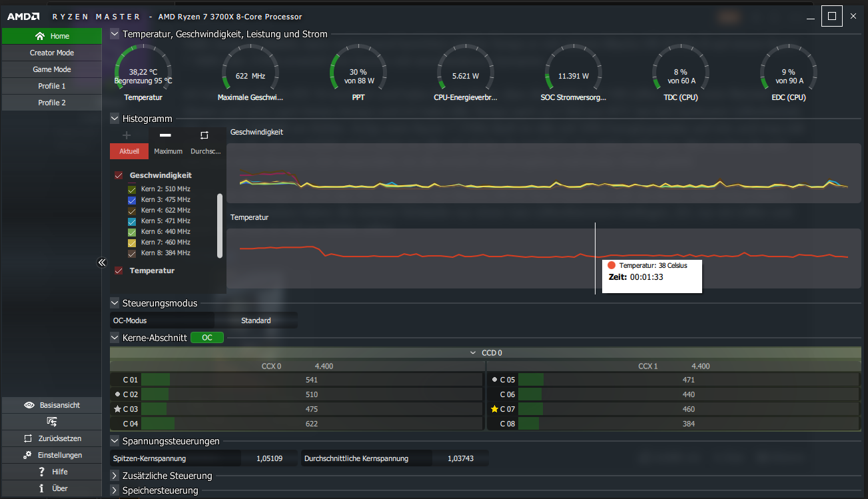Click the Standard OC-Modus button
Viewport: 868px width, 499px height.
[x=256, y=320]
